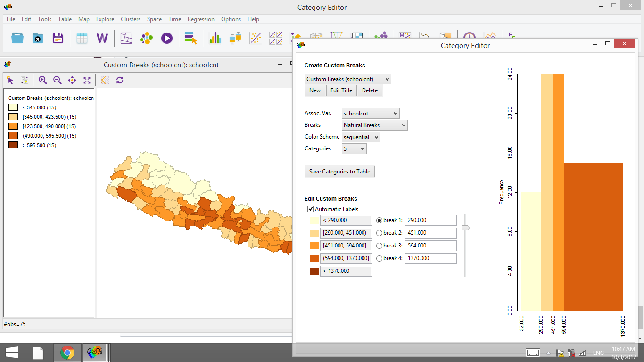
Task: Select the break 4 radio button
Action: pos(380,258)
